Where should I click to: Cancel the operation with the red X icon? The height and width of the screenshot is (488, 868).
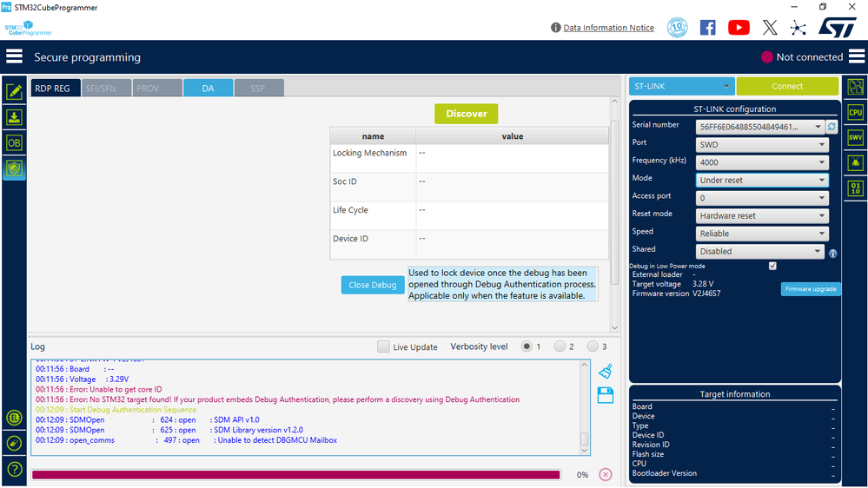[606, 474]
